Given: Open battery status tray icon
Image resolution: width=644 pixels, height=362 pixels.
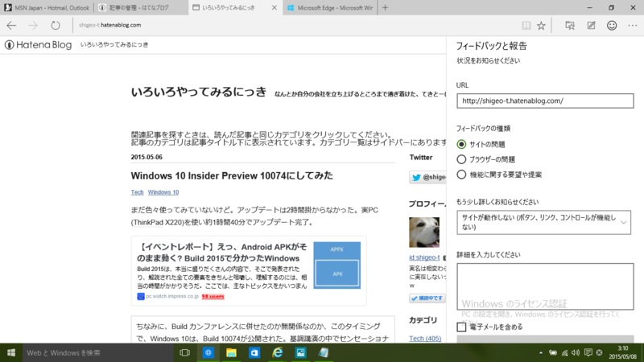Looking at the screenshot, I should (x=553, y=352).
